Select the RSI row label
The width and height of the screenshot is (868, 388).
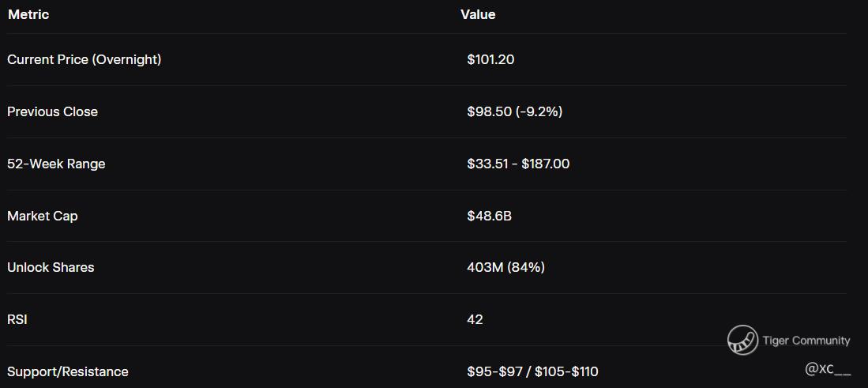(17, 319)
